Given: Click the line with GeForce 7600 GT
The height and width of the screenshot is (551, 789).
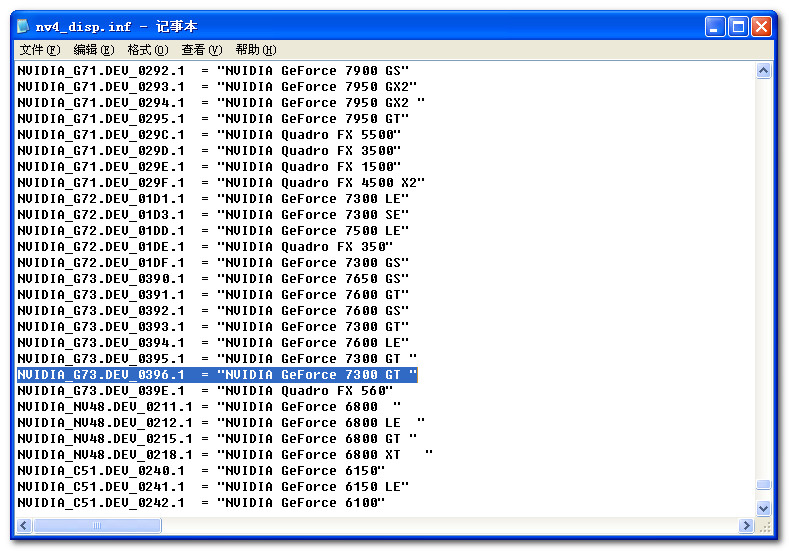Looking at the screenshot, I should tap(213, 295).
